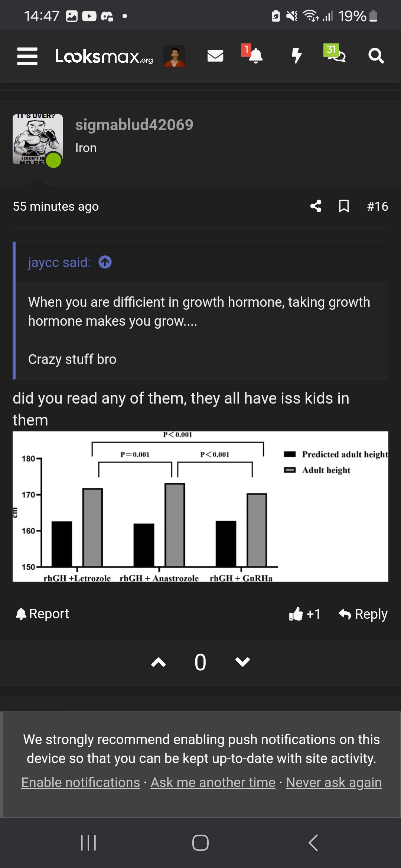401x868 pixels.
Task: Share post #16 using the share icon
Action: pos(316,207)
